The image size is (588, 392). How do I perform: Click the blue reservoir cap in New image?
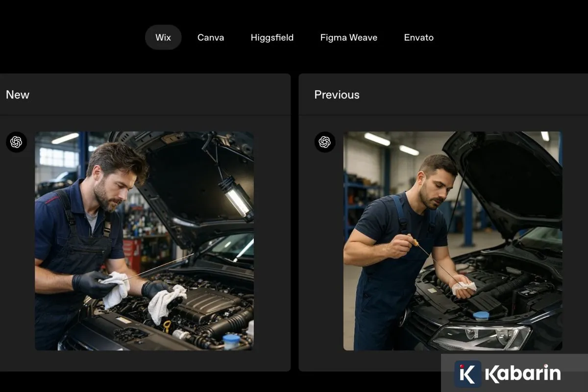point(231,339)
